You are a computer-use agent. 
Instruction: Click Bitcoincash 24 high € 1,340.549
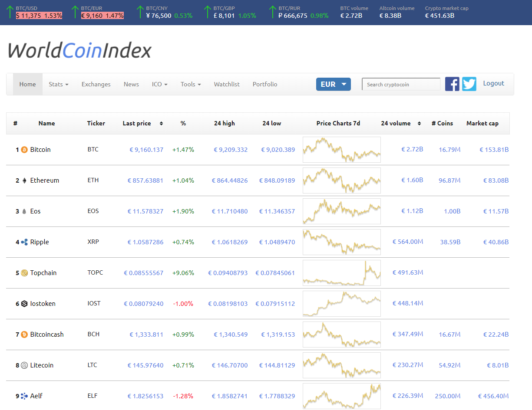[x=231, y=335]
